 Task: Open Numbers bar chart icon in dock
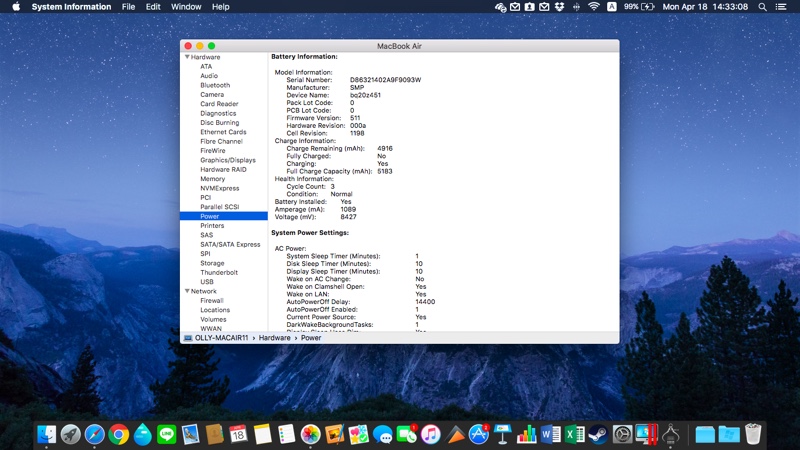(527, 435)
